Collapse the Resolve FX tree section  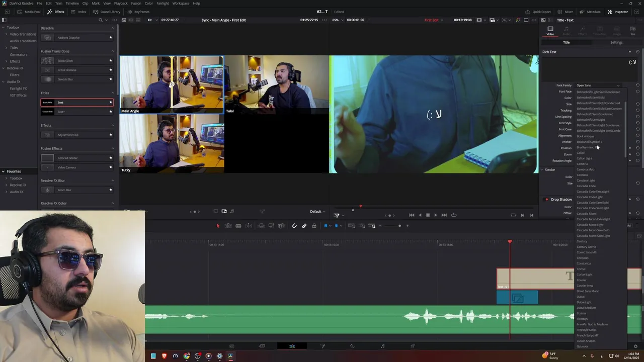click(3, 68)
